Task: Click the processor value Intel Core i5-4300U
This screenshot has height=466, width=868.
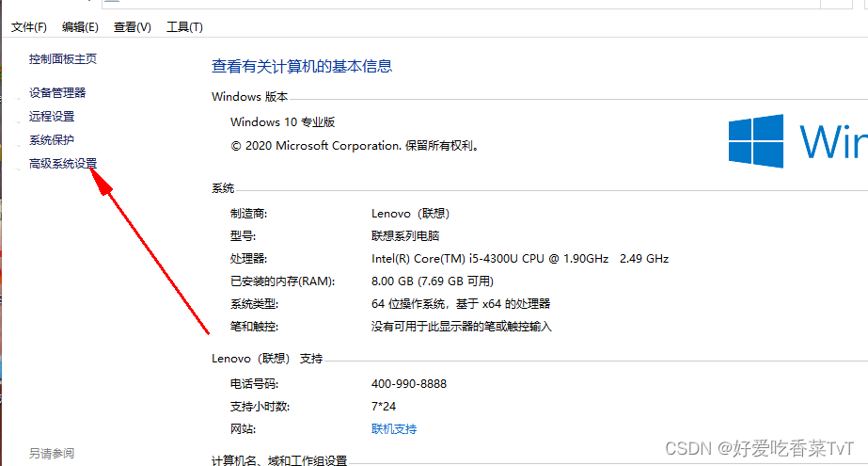Action: coord(520,259)
